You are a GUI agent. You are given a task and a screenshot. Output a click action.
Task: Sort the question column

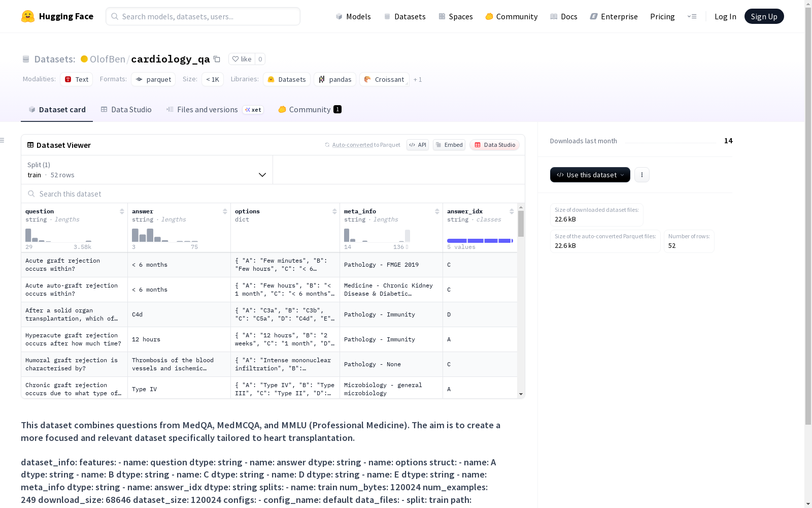pyautogui.click(x=122, y=211)
